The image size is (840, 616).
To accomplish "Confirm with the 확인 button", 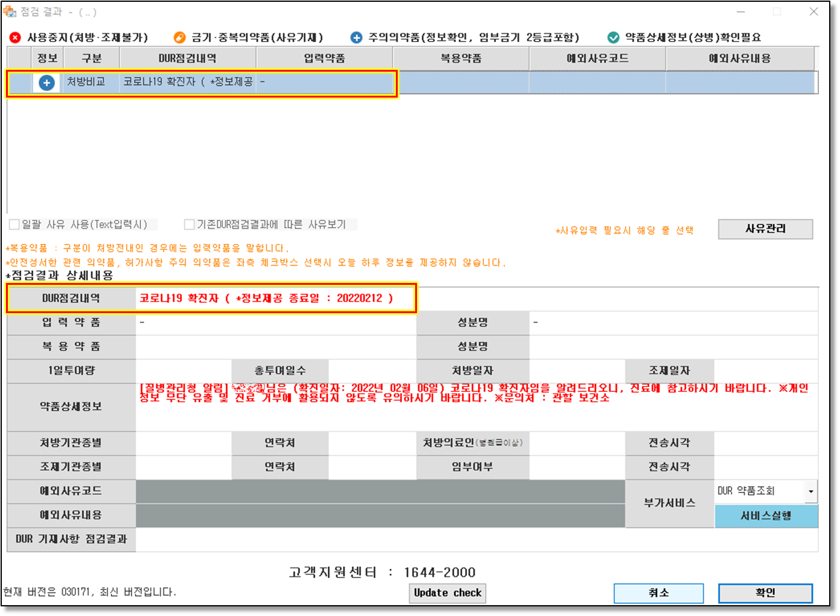I will coord(765,593).
